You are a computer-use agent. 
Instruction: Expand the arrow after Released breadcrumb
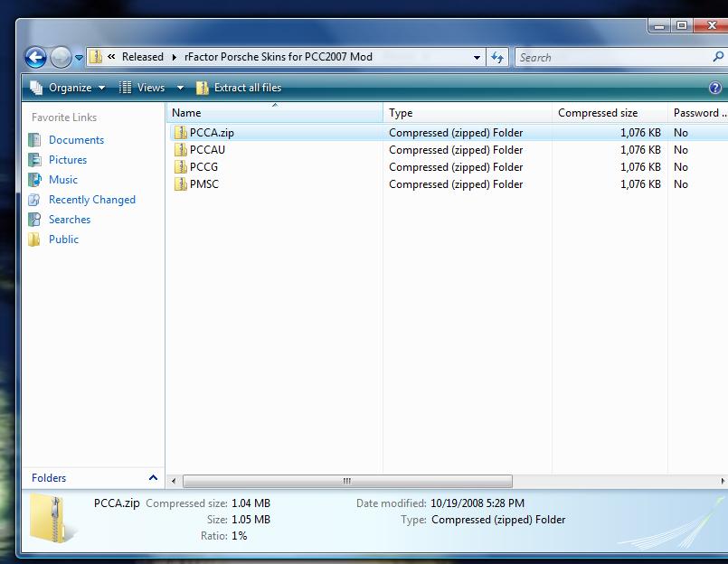pyautogui.click(x=175, y=57)
